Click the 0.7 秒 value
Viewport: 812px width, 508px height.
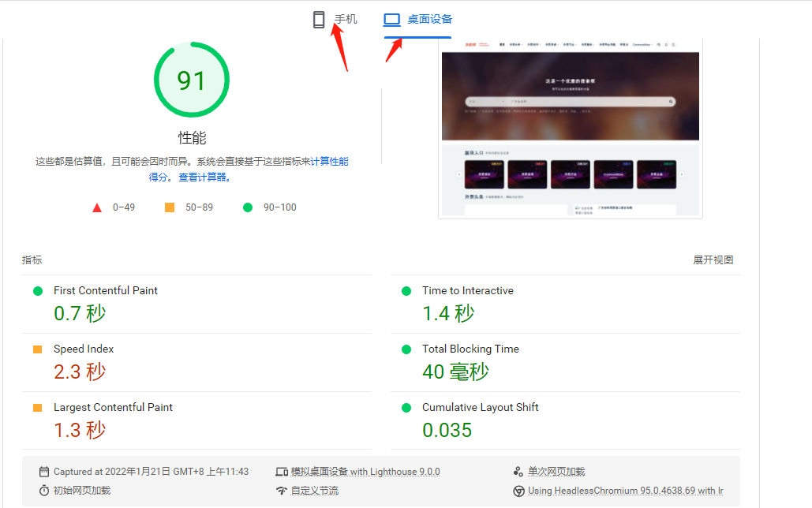80,313
